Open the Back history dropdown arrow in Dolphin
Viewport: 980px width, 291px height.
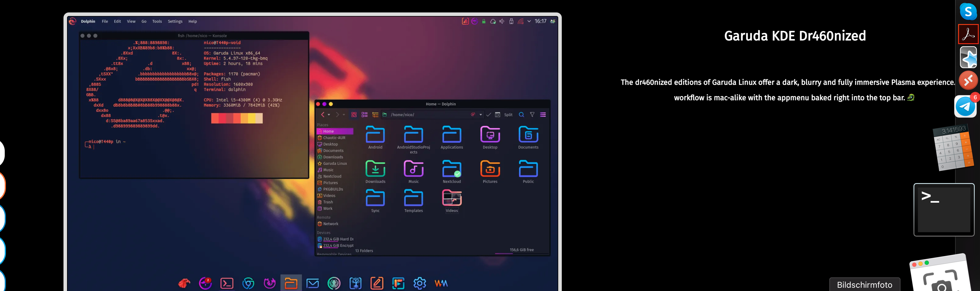coord(329,115)
